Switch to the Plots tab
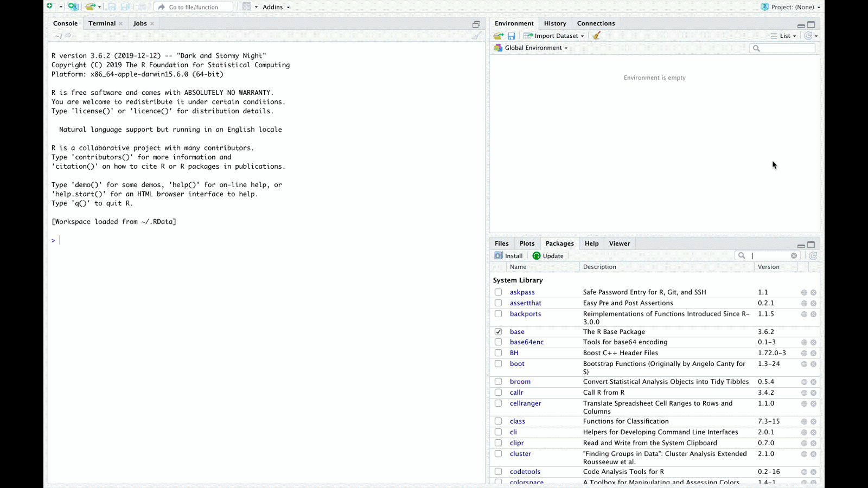868x488 pixels. click(x=527, y=243)
